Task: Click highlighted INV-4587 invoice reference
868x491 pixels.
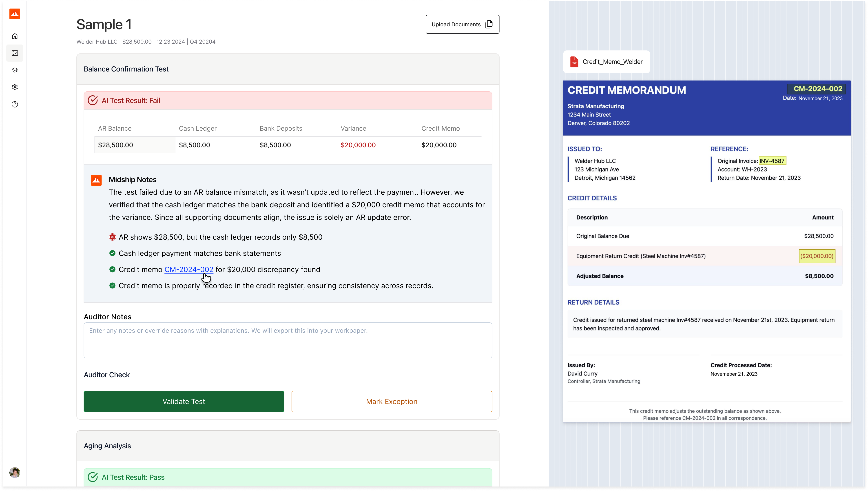Action: pyautogui.click(x=772, y=161)
